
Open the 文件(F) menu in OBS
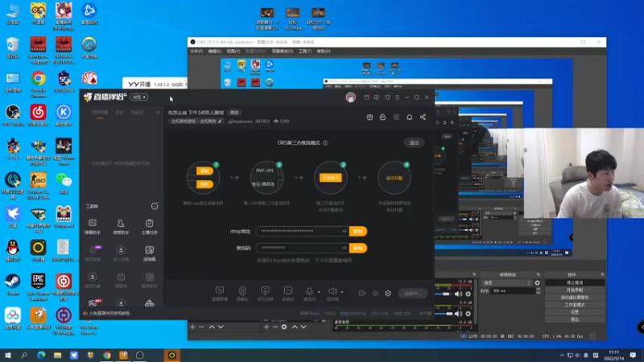click(x=196, y=51)
